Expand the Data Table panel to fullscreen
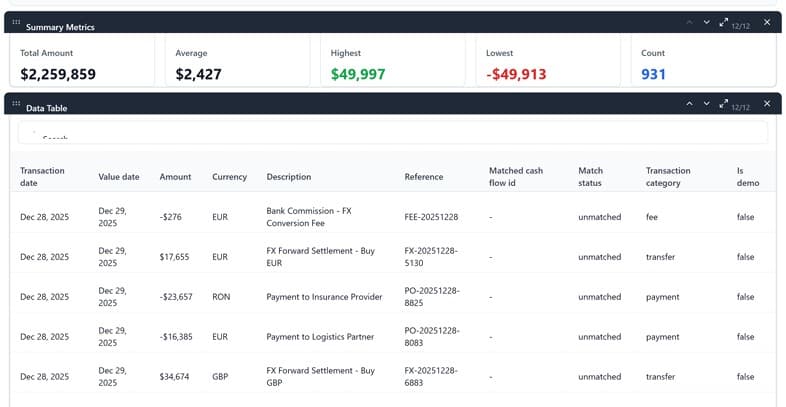The height and width of the screenshot is (407, 786). pyautogui.click(x=723, y=103)
